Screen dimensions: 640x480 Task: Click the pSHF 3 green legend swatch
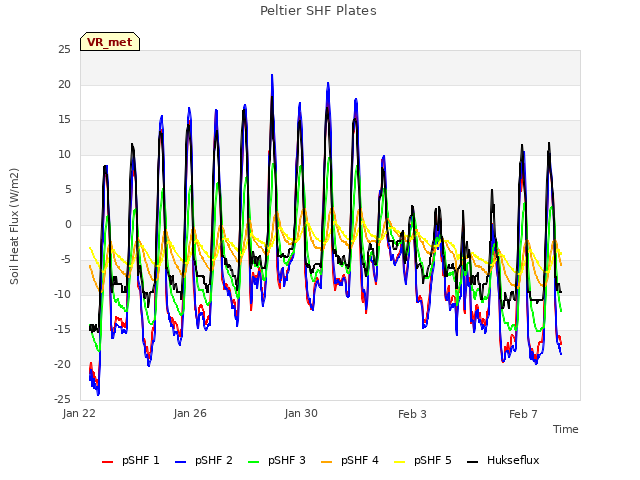pos(253,462)
